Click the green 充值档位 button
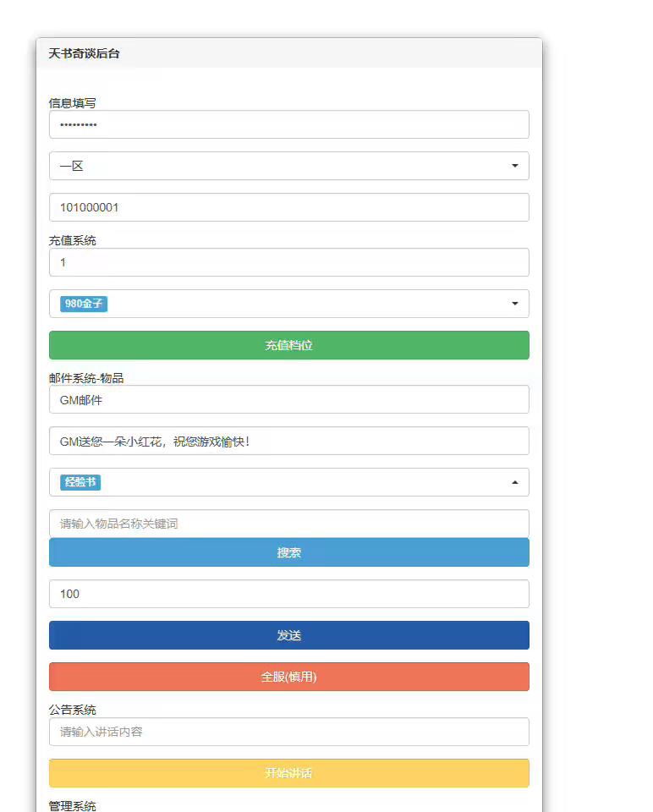The image size is (653, 812). coord(289,345)
